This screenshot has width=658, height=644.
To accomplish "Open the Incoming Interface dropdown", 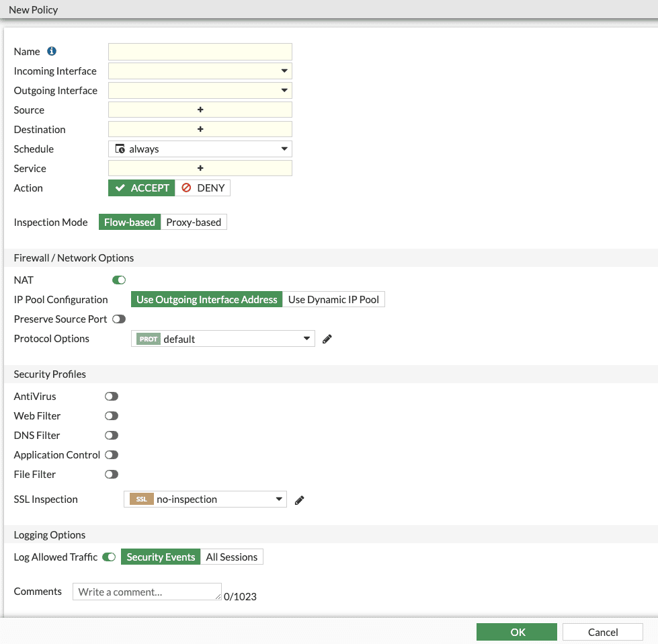I will tap(200, 71).
